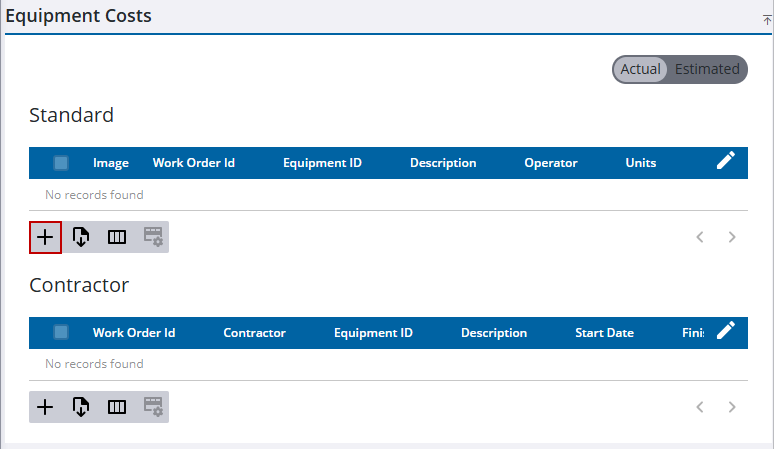Sort Contractor table by Start Date column
Viewport: 774px width, 449px height.
click(x=604, y=333)
